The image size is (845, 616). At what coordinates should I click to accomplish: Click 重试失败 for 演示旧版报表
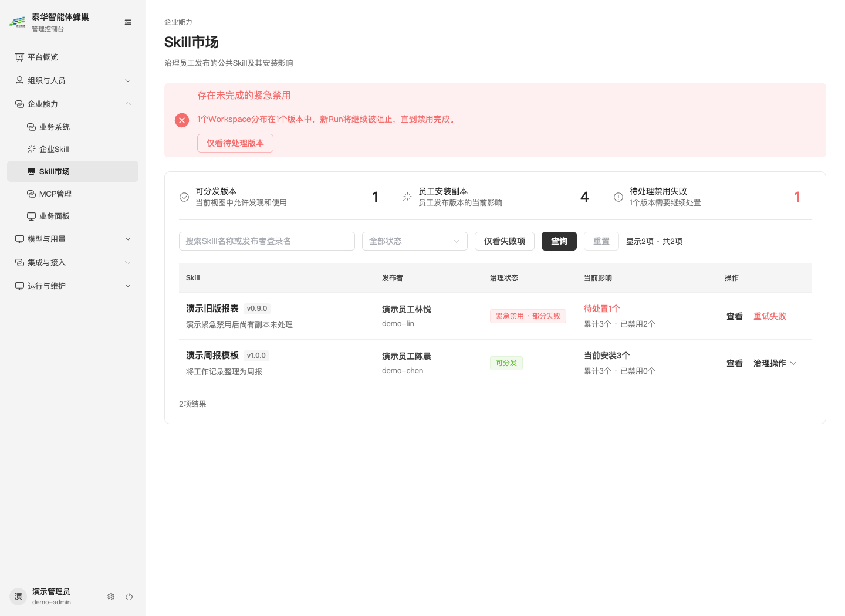(x=770, y=316)
